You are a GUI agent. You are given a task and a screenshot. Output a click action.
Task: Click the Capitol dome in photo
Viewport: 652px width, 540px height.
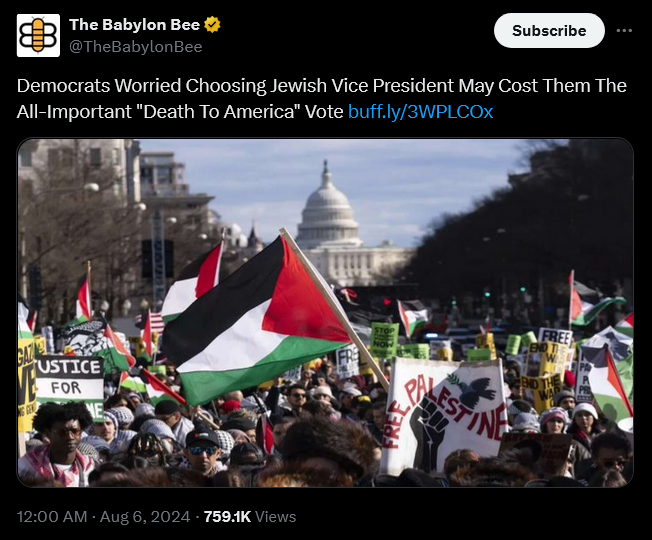(x=328, y=206)
